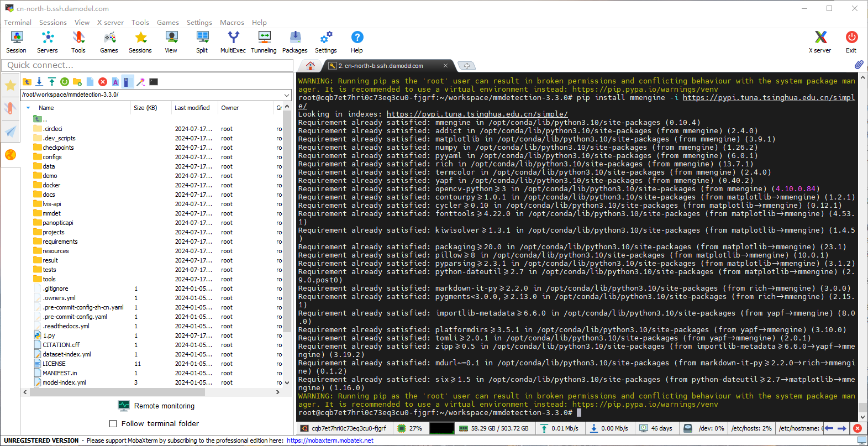Open the View menu
The height and width of the screenshot is (446, 868).
pos(82,23)
